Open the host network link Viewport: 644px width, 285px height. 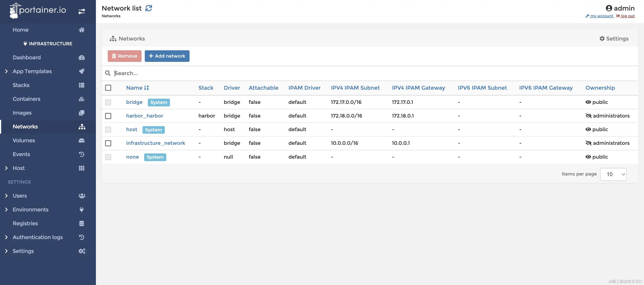[x=131, y=129]
